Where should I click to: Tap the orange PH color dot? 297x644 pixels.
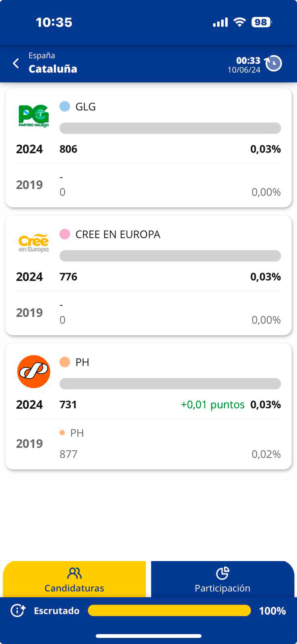tap(65, 362)
